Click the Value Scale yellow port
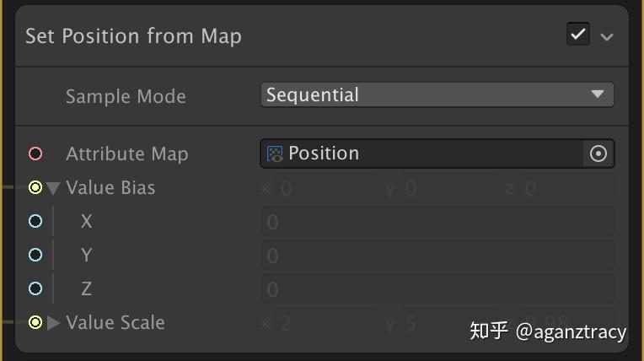The image size is (644, 361). pos(35,322)
